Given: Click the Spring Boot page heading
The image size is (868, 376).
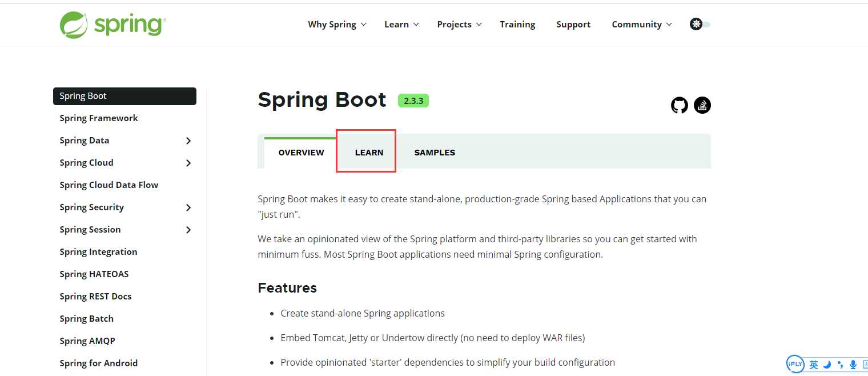Looking at the screenshot, I should click(x=322, y=100).
